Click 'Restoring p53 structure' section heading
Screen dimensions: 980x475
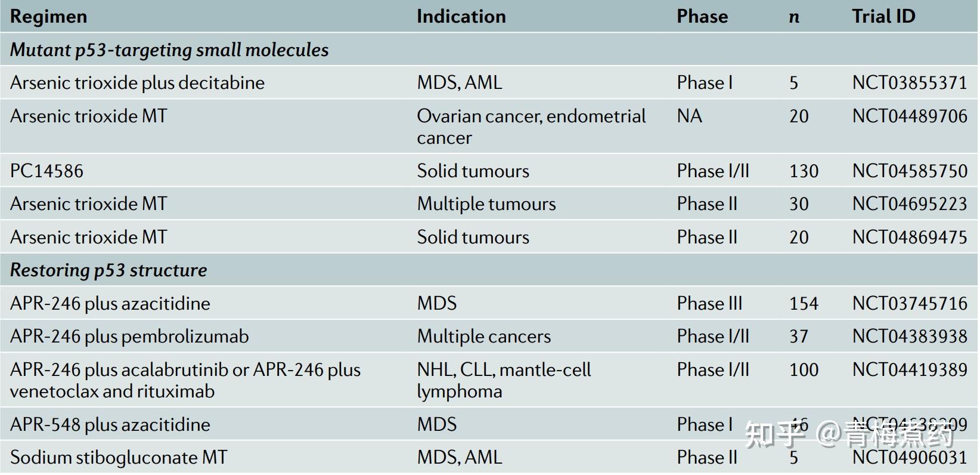[108, 270]
